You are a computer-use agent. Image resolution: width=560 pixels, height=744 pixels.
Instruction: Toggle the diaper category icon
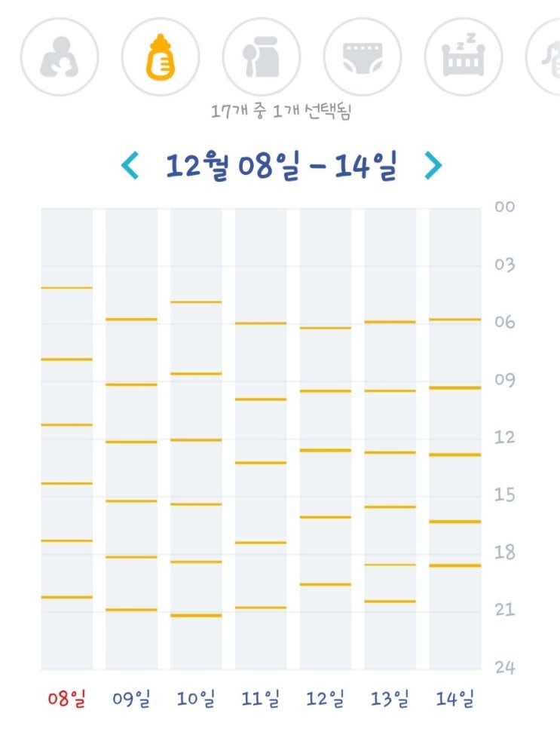pos(363,57)
